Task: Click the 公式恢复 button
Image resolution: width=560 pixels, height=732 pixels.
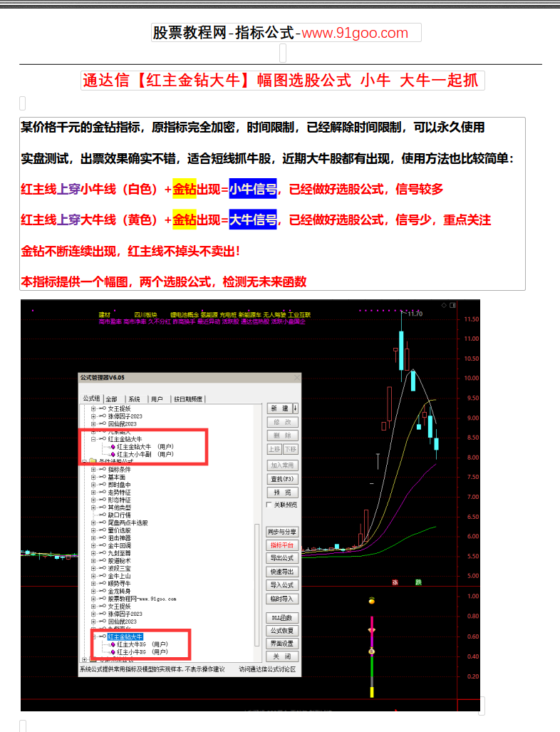Action: [282, 631]
